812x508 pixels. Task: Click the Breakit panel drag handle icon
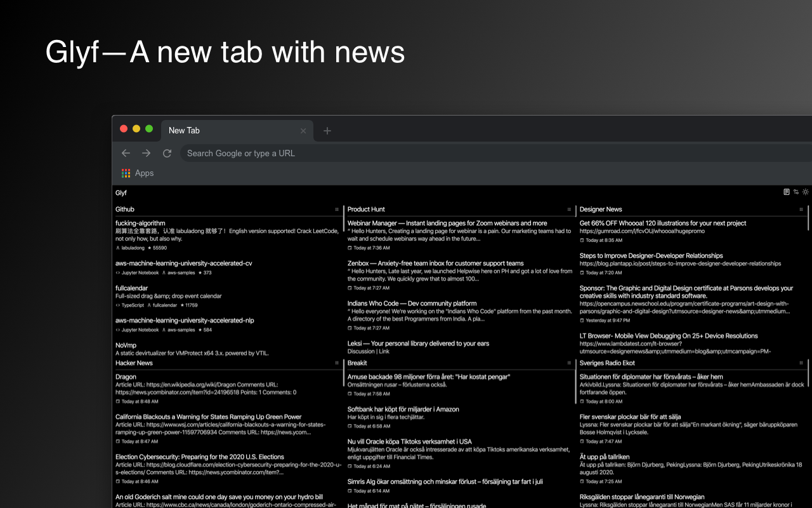[x=569, y=363]
